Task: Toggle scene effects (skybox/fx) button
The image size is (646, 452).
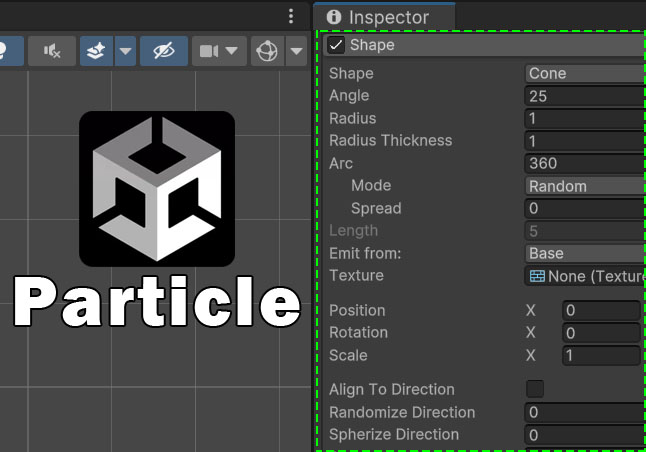Action: point(96,51)
